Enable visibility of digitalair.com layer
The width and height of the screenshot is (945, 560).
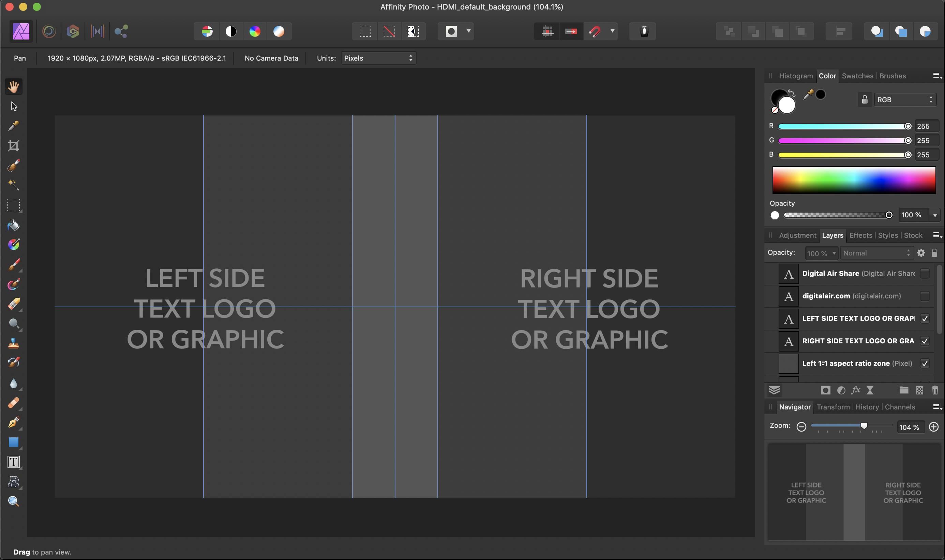[x=925, y=296]
